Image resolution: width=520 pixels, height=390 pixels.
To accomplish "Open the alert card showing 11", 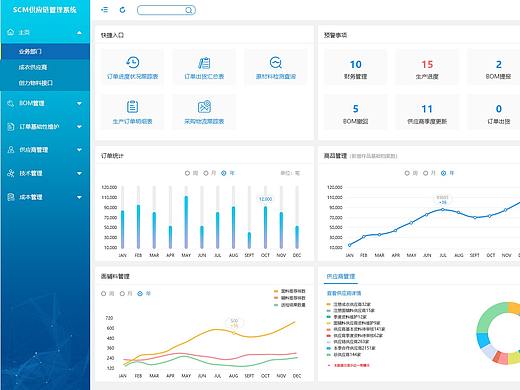I will click(427, 112).
